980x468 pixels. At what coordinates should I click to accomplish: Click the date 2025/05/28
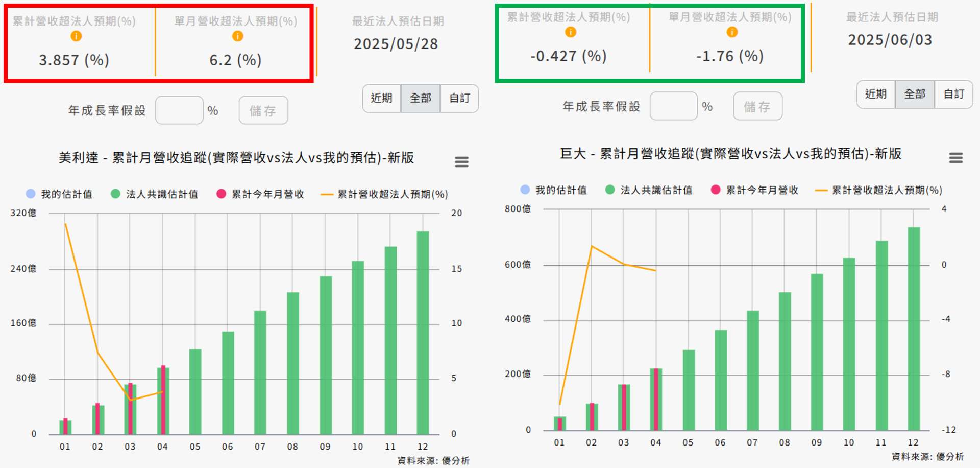click(396, 44)
